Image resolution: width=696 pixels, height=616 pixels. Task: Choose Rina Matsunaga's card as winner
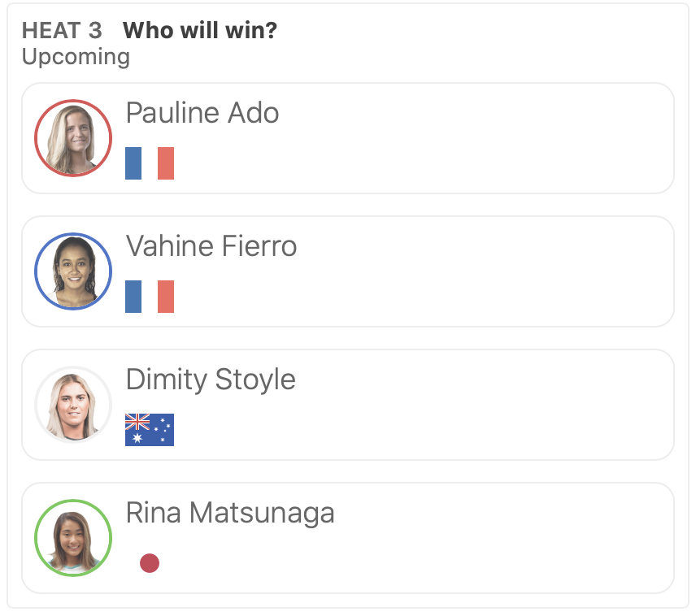point(423,538)
